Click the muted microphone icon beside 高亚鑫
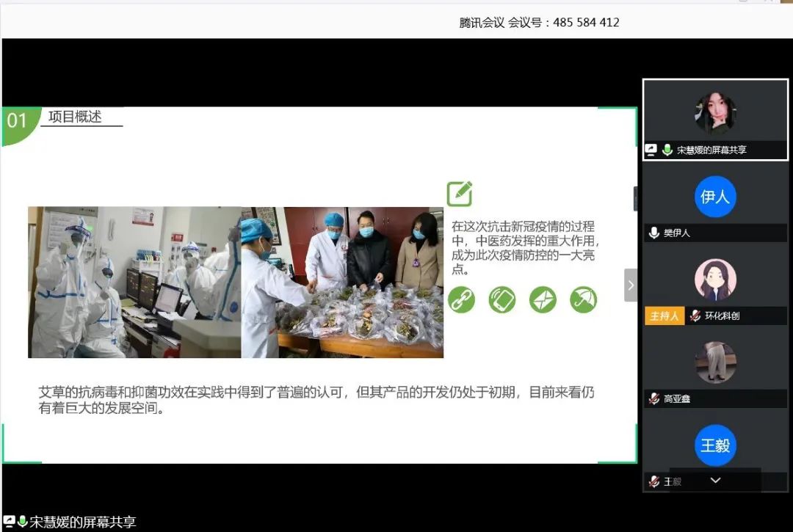The image size is (793, 532). (654, 398)
